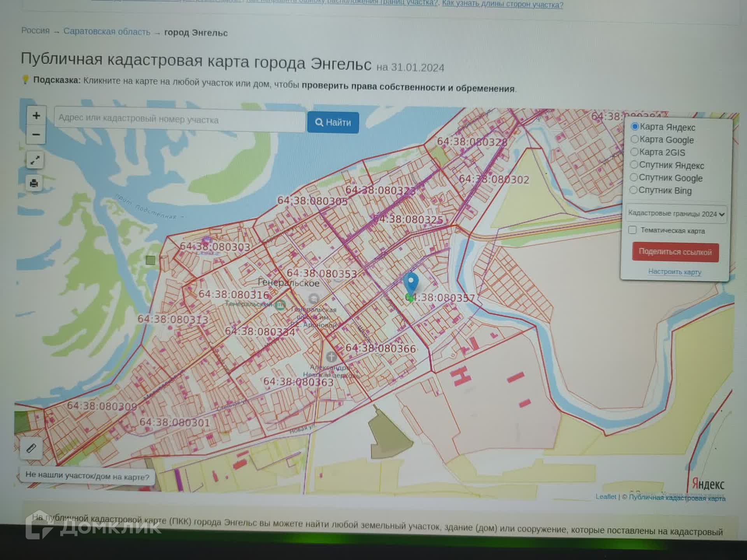Select the ruler measurement tool
Screen dimensions: 747x560
tap(31, 448)
